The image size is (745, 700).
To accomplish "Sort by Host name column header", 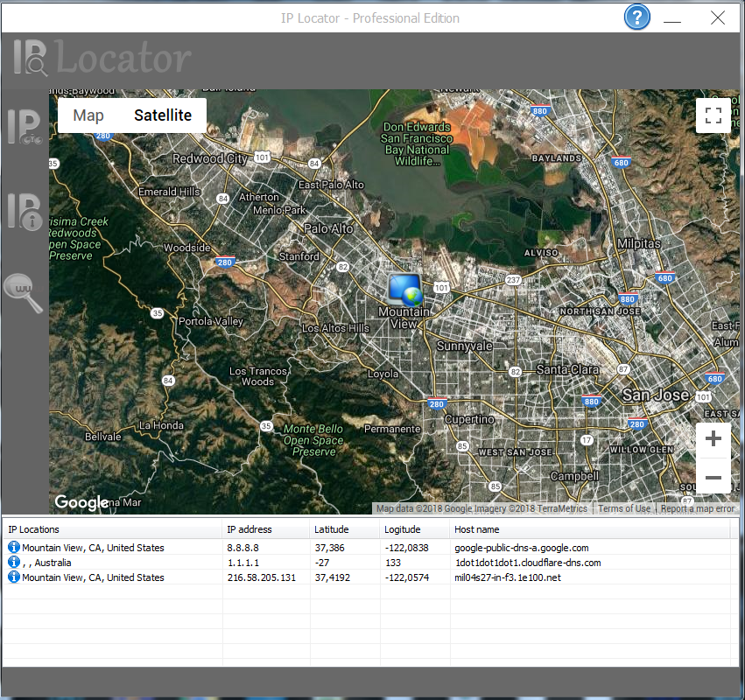I will click(590, 529).
